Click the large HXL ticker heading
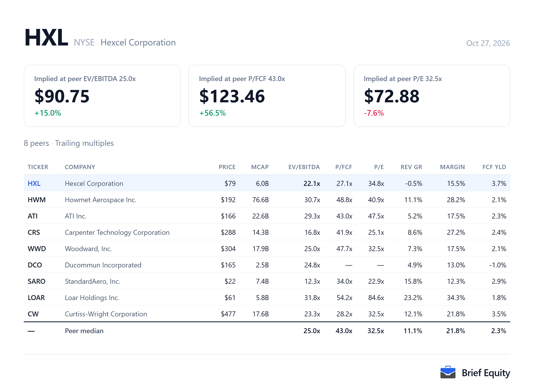Image resolution: width=534 pixels, height=392 pixels. (46, 38)
